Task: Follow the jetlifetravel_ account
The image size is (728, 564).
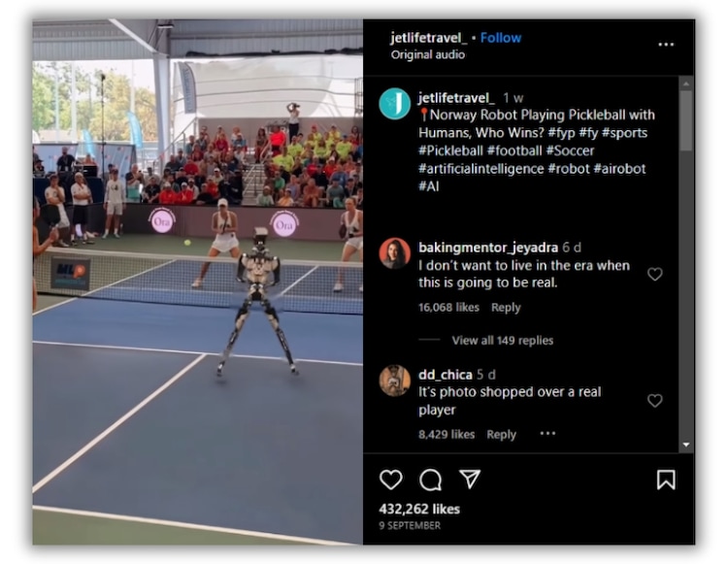Action: coord(501,38)
